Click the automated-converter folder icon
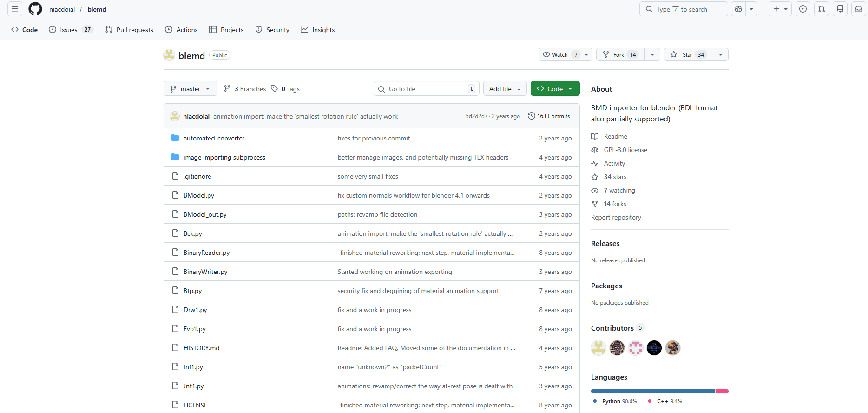This screenshot has width=868, height=413. coord(175,138)
